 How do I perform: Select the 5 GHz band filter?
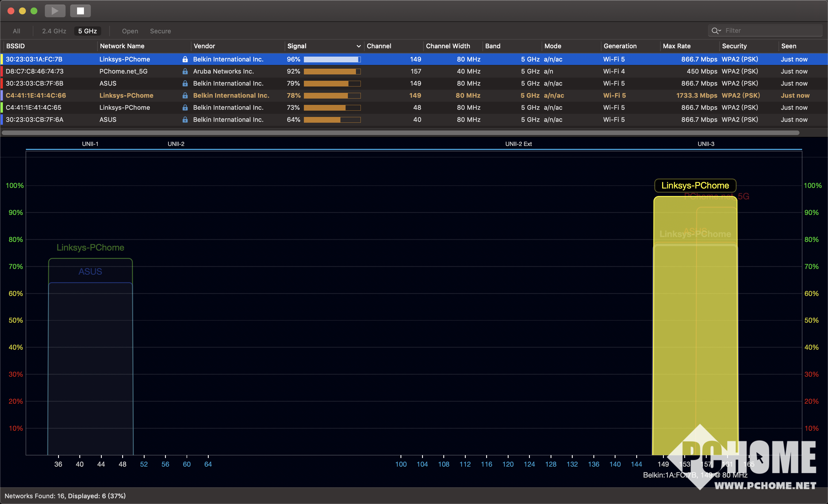point(88,31)
